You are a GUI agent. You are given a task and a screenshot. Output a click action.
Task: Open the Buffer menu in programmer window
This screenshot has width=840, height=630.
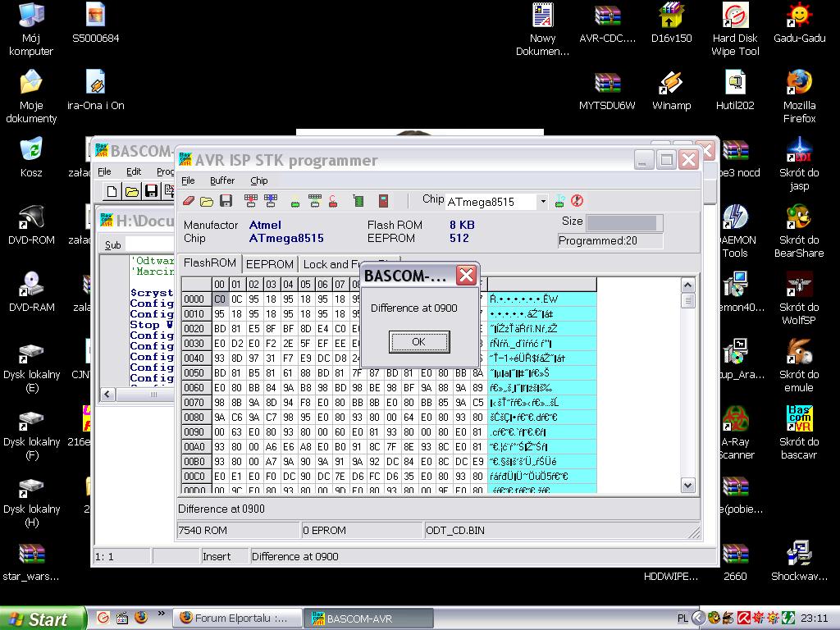pos(221,180)
